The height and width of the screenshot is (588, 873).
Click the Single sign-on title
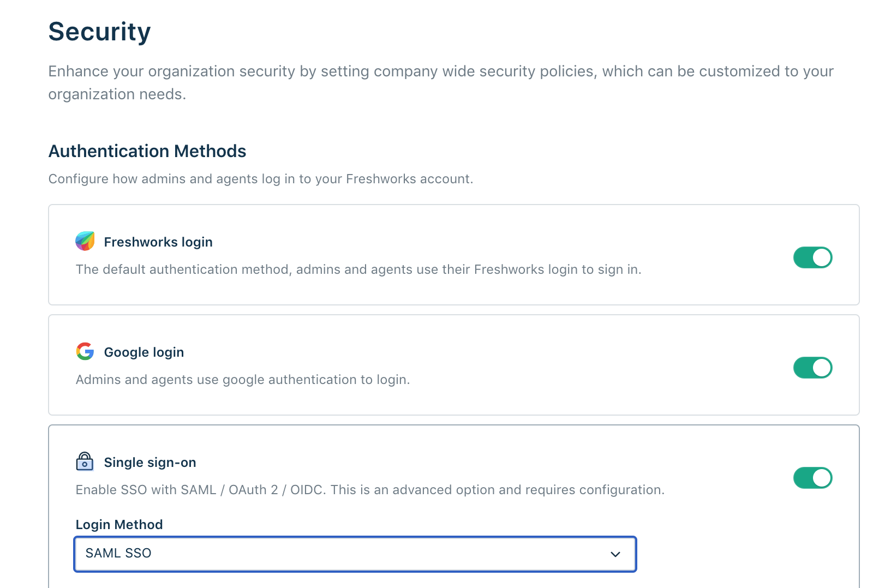pos(150,463)
